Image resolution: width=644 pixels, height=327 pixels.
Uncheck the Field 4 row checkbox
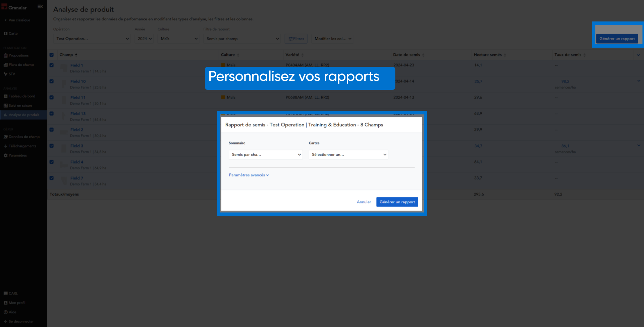pos(52,162)
